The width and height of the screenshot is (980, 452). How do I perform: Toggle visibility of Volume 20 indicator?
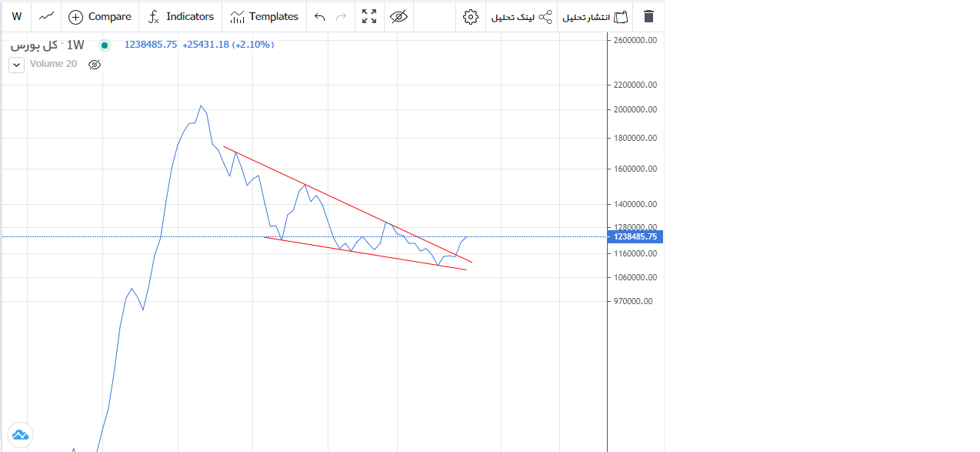(95, 65)
